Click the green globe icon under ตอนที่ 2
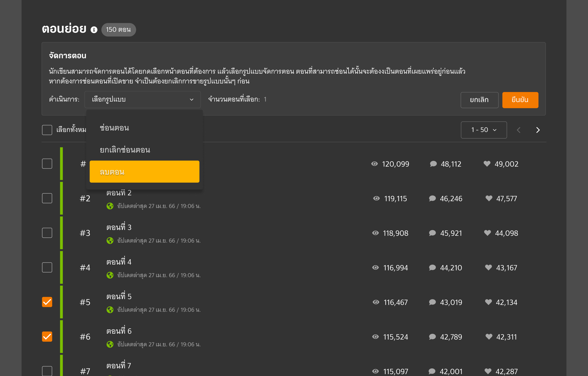Viewport: 588px width, 376px height. pyautogui.click(x=110, y=206)
